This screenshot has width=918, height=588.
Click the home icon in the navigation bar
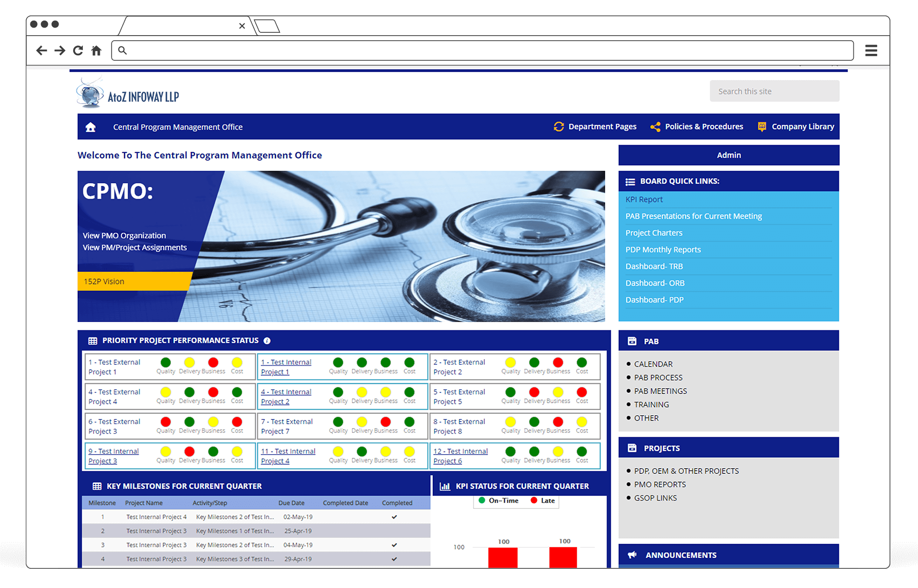(90, 126)
